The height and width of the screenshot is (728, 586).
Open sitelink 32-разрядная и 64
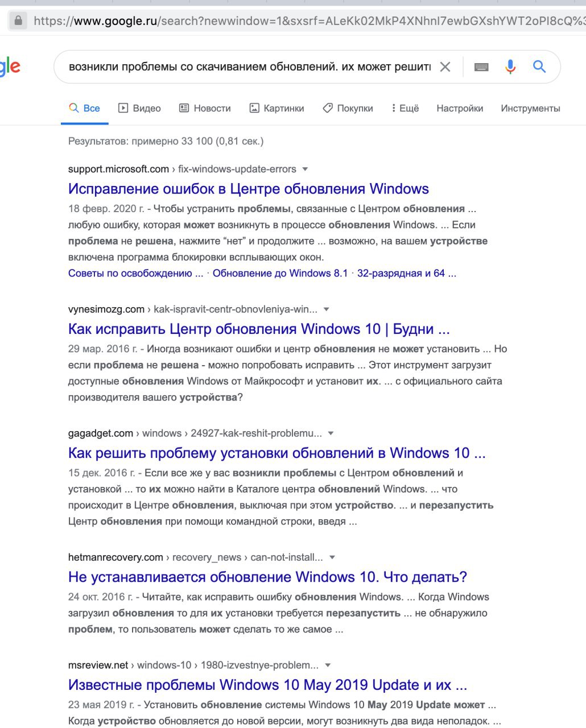(406, 273)
